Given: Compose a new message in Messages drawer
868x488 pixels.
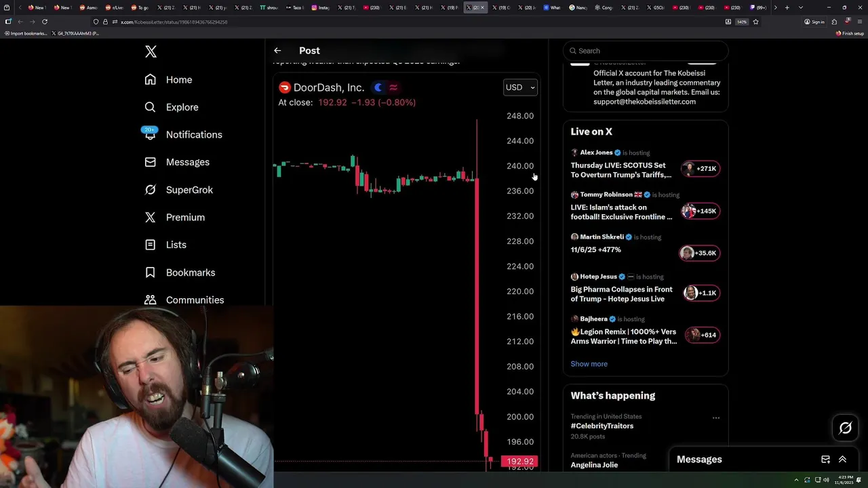Looking at the screenshot, I should coord(825,460).
